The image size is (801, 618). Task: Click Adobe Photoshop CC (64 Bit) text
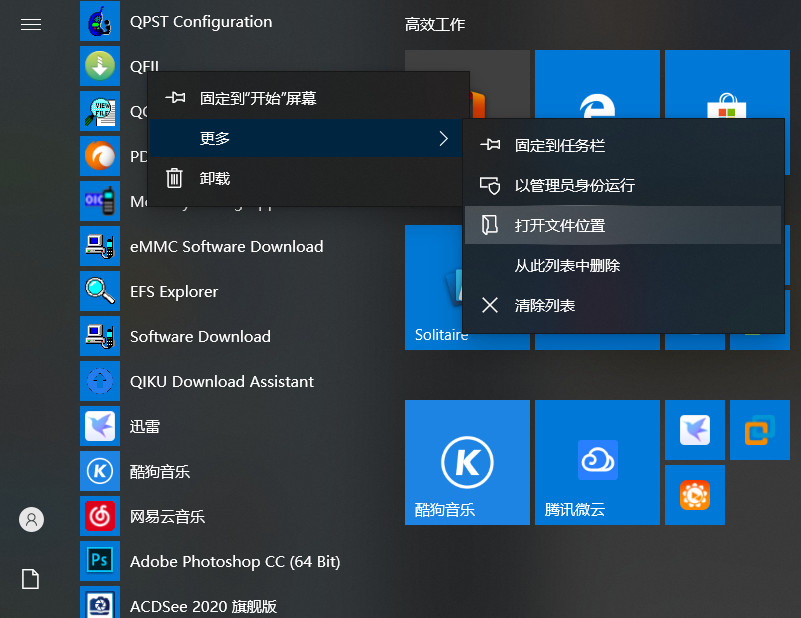(x=235, y=561)
